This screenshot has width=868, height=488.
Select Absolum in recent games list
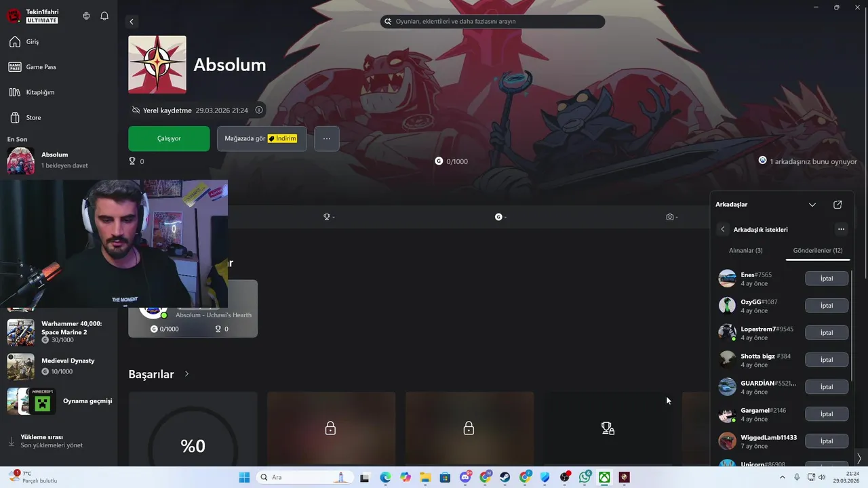point(58,161)
